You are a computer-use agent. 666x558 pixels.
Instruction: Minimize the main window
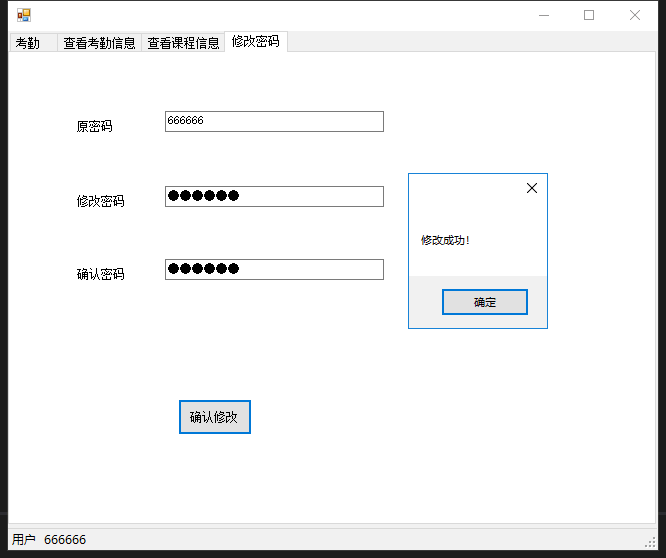544,15
